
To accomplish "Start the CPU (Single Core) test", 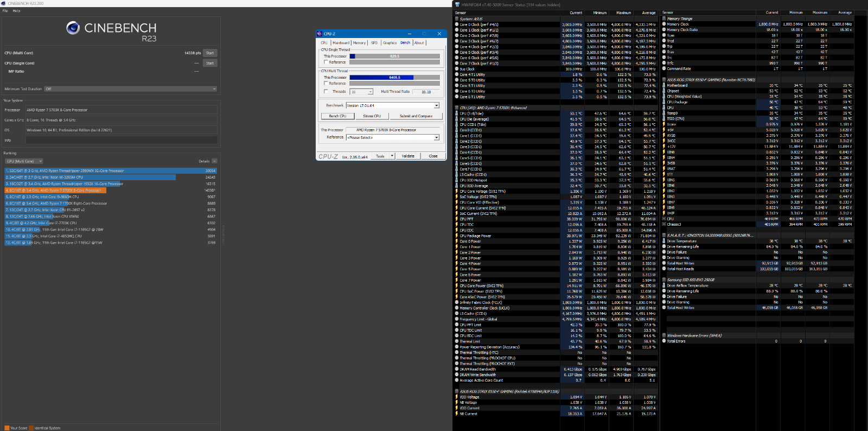I will click(210, 63).
